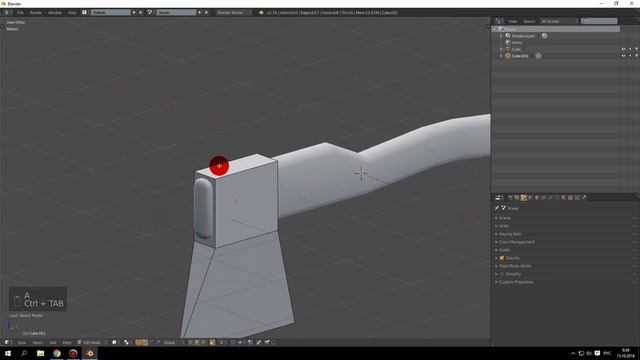Open 3D viewport View menu
The width and height of the screenshot is (640, 360).
pos(21,342)
